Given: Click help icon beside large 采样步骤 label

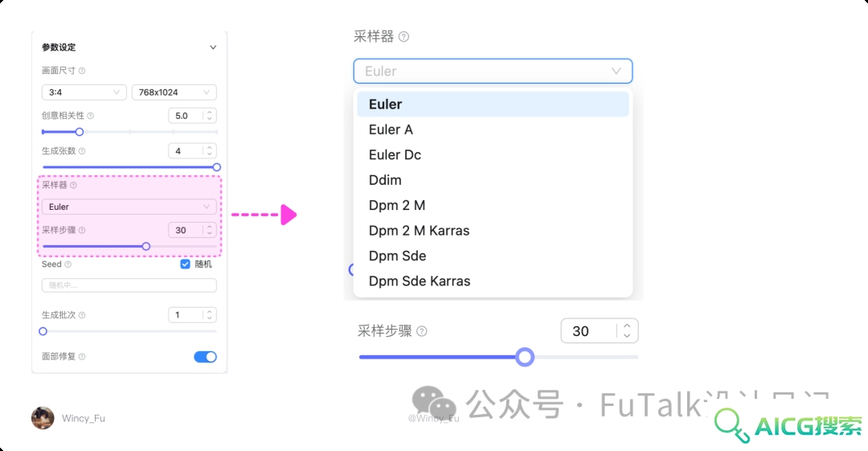Looking at the screenshot, I should (x=422, y=331).
